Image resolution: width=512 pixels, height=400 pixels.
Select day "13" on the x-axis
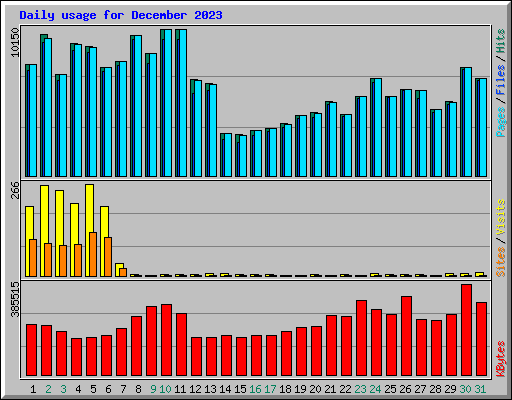pyautogui.click(x=210, y=389)
